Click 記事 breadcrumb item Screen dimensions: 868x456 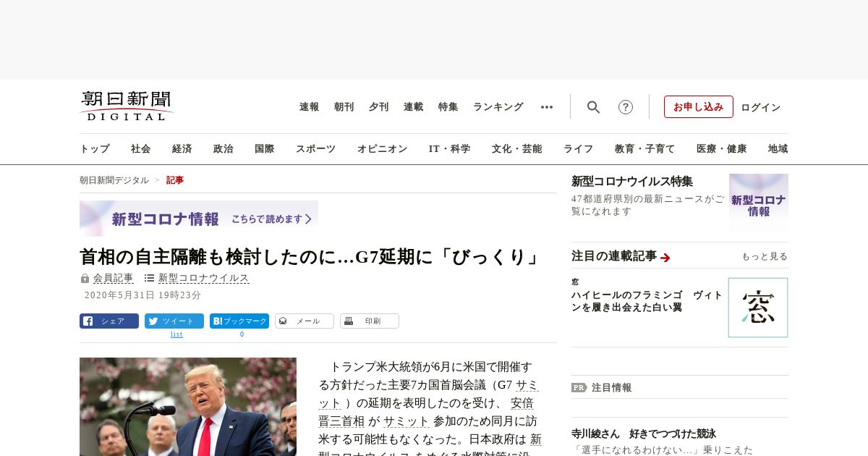coord(175,180)
